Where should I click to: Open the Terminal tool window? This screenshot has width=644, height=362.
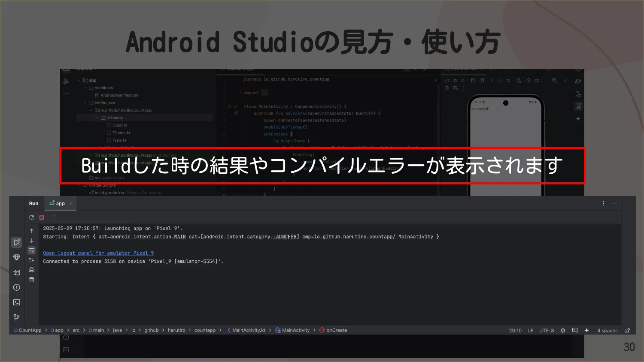pyautogui.click(x=17, y=302)
